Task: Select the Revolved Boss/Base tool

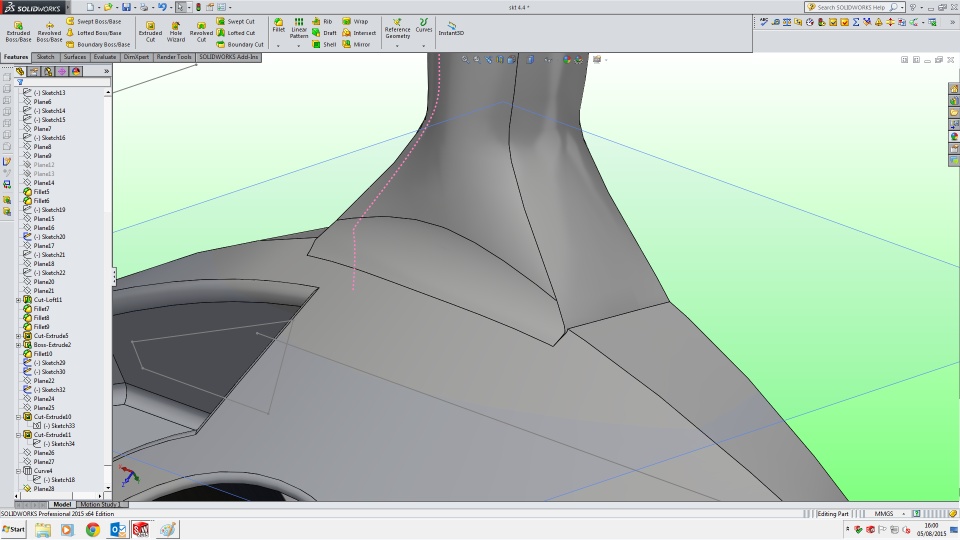Action: [49, 32]
